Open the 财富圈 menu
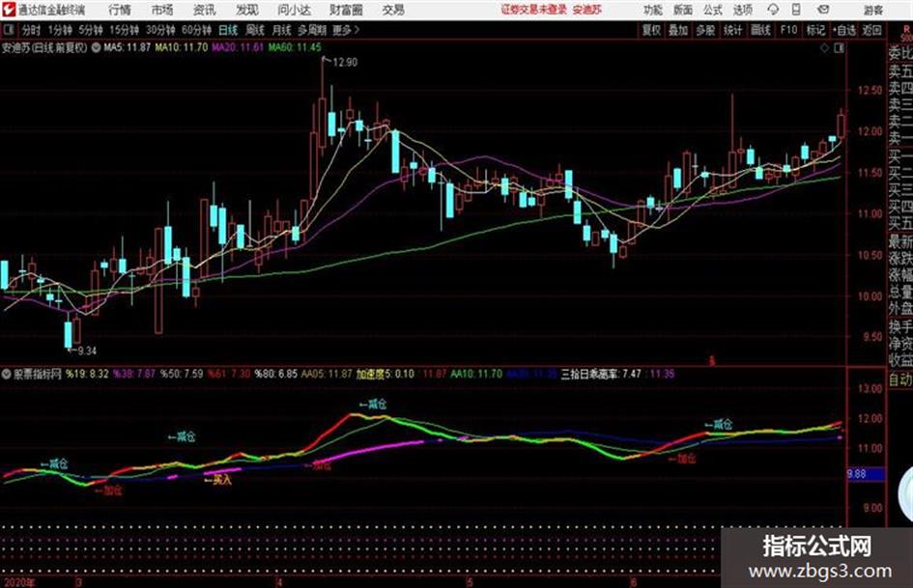913x588 pixels. pyautogui.click(x=346, y=10)
